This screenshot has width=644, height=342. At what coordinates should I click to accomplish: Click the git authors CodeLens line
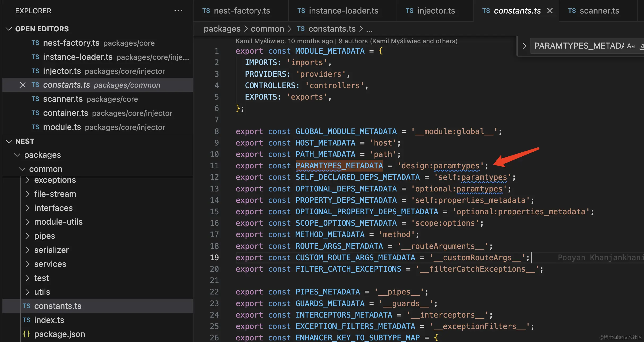tap(346, 41)
